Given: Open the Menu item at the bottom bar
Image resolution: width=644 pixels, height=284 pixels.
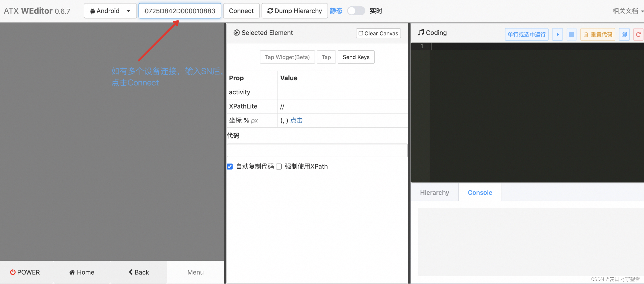Looking at the screenshot, I should pos(195,272).
